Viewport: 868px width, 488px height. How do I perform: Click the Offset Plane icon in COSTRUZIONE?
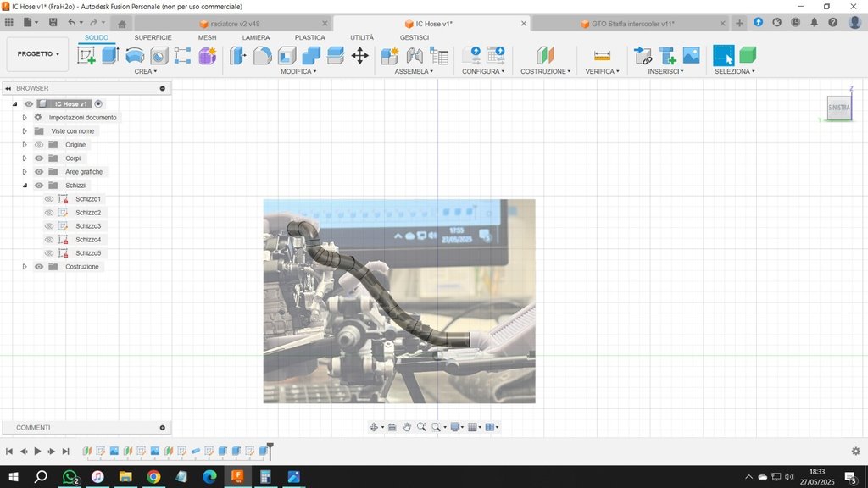545,55
